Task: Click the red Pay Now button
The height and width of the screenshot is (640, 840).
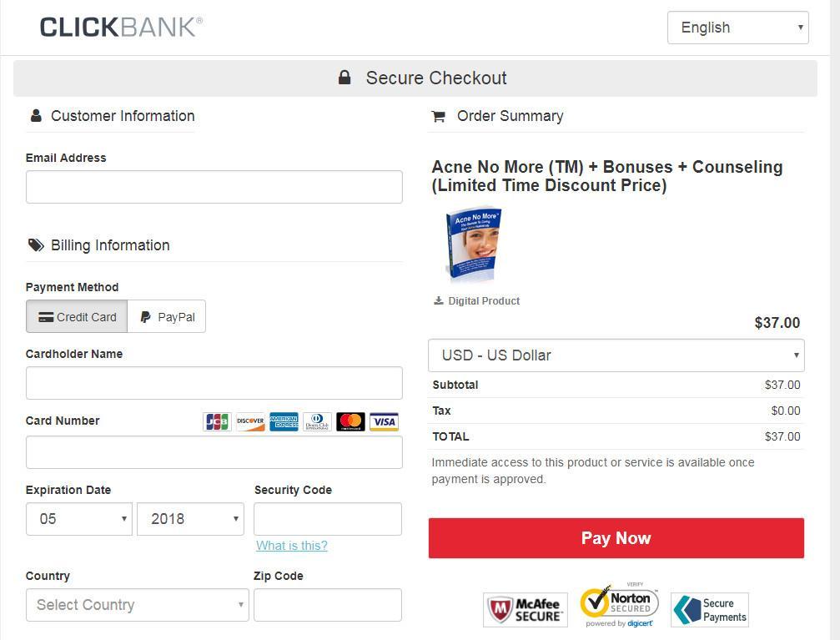Action: 616,538
